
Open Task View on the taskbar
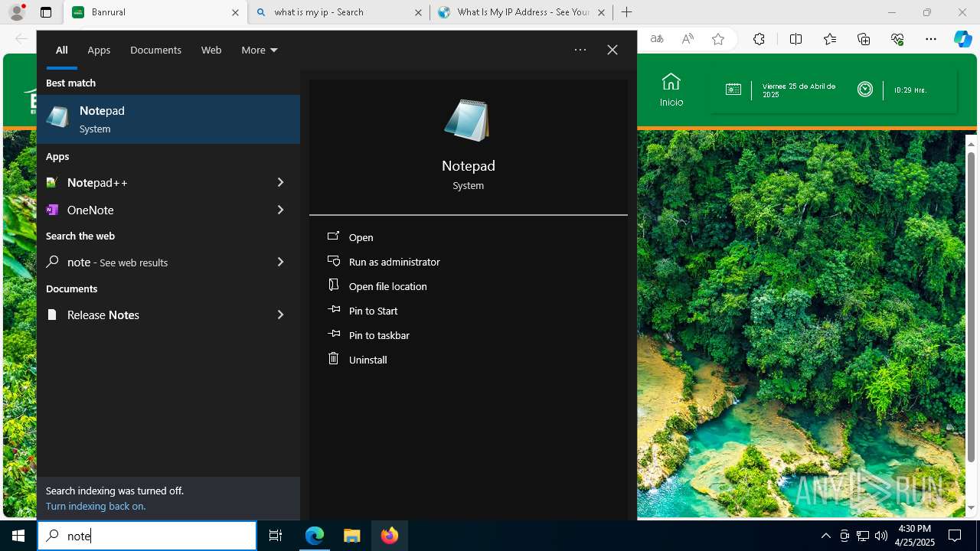point(276,536)
